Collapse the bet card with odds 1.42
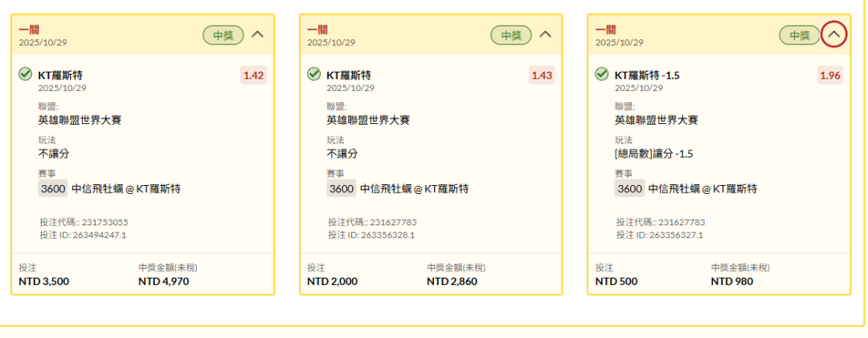Viewport: 868px width, 338px height. click(x=257, y=35)
